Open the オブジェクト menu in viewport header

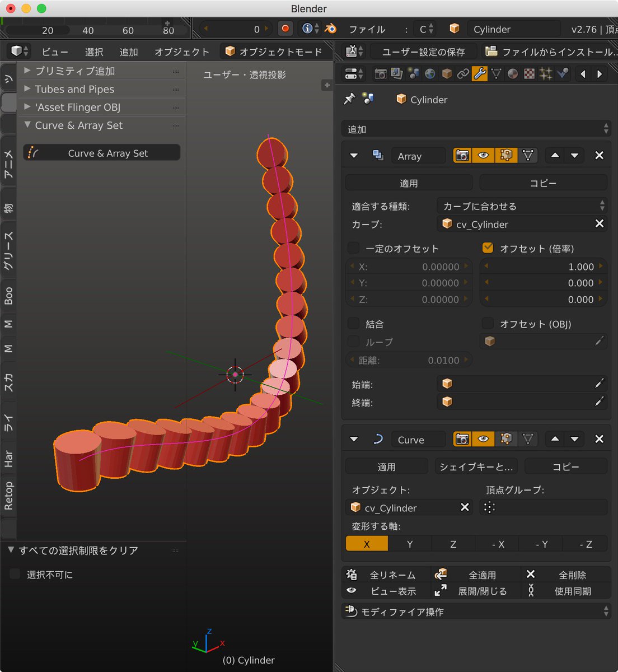pos(182,52)
